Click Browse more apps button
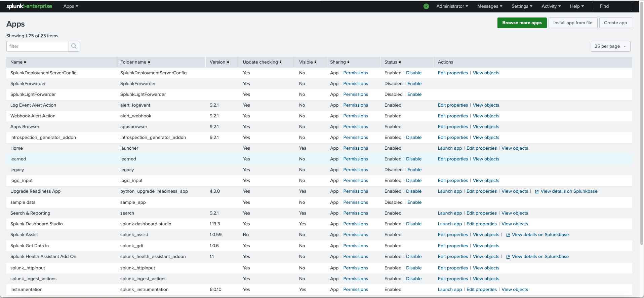The height and width of the screenshot is (298, 644). tap(522, 23)
